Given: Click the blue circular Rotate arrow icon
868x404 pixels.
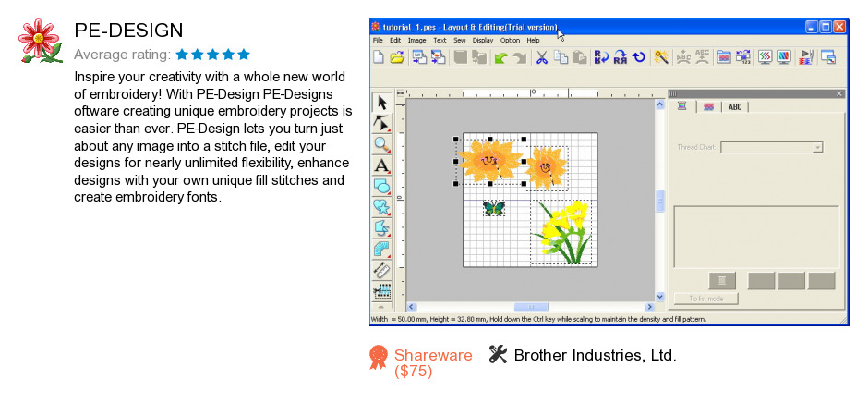Looking at the screenshot, I should 639,57.
